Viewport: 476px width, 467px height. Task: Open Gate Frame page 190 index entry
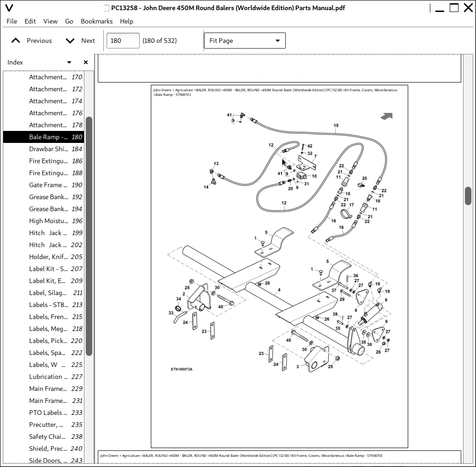48,185
